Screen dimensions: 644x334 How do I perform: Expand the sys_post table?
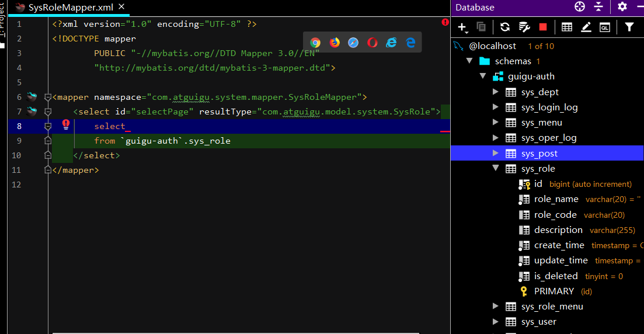tap(495, 153)
